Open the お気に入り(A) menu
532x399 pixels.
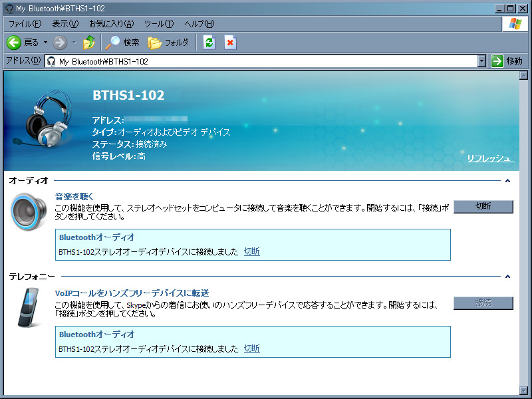point(112,24)
